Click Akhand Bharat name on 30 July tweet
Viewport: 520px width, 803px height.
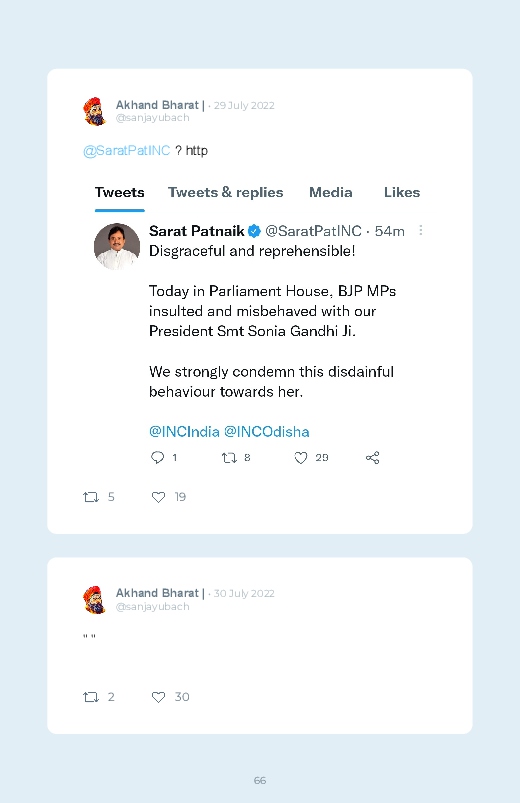[x=157, y=593]
